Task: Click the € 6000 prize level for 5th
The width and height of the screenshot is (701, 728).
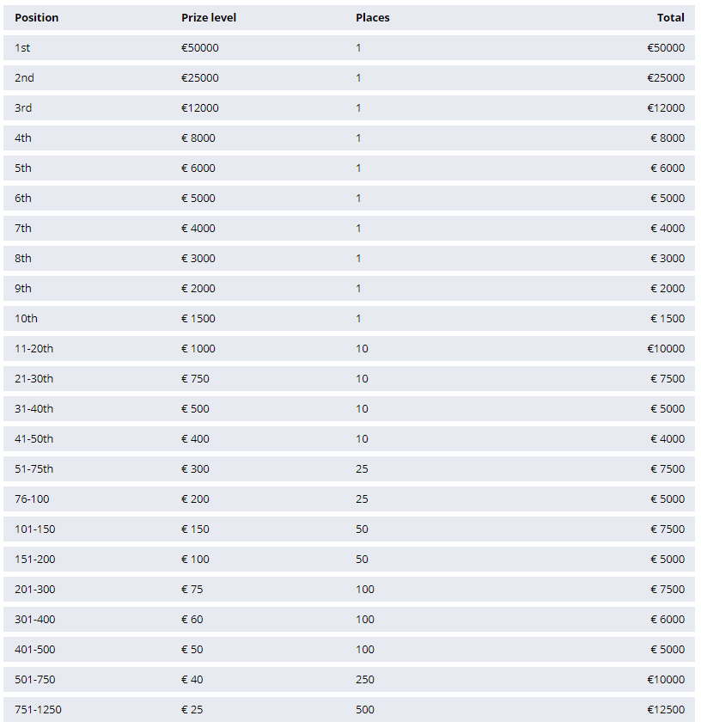Action: click(x=198, y=168)
